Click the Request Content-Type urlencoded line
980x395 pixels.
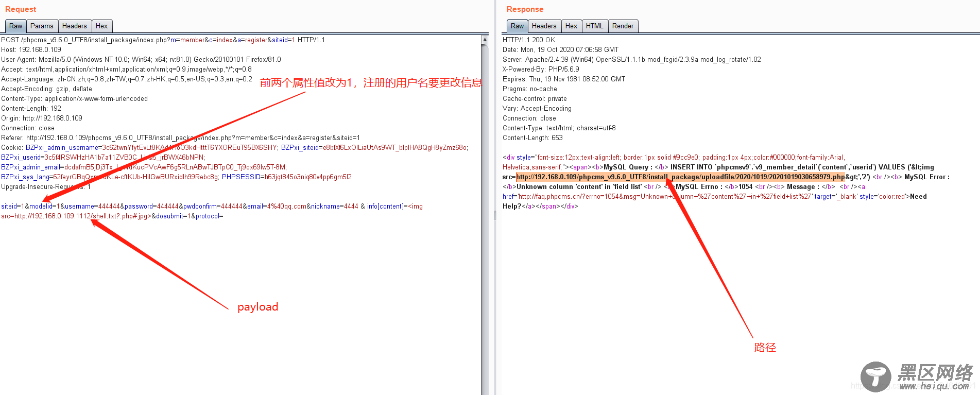pyautogui.click(x=74, y=98)
